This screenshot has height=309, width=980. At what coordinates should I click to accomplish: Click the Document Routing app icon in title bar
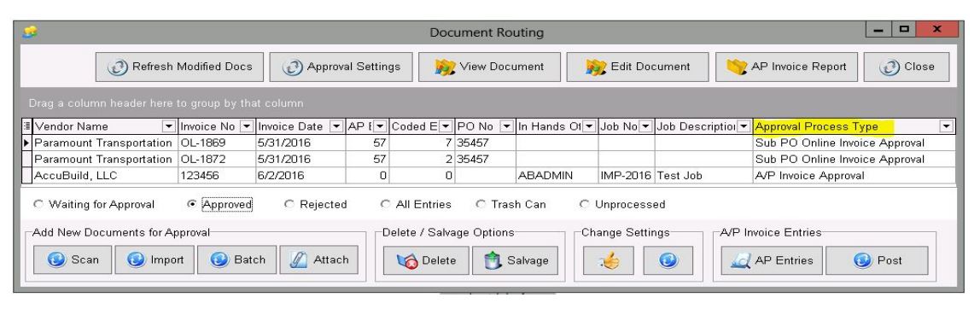point(29,32)
